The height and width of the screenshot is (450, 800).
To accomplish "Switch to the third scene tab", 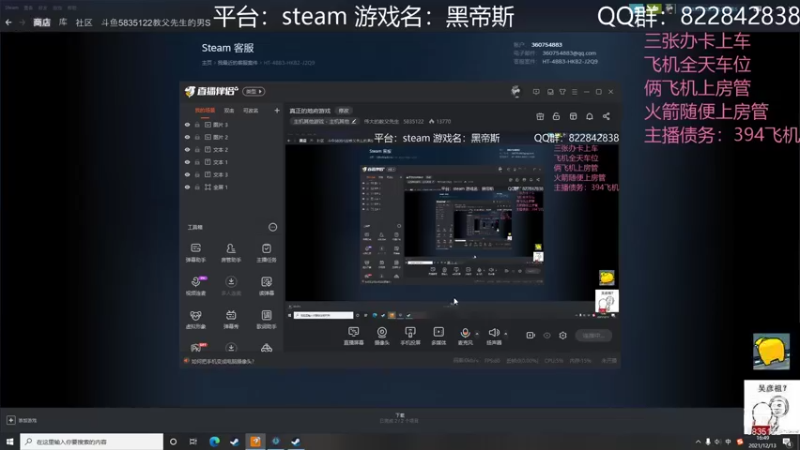I will pos(250,110).
